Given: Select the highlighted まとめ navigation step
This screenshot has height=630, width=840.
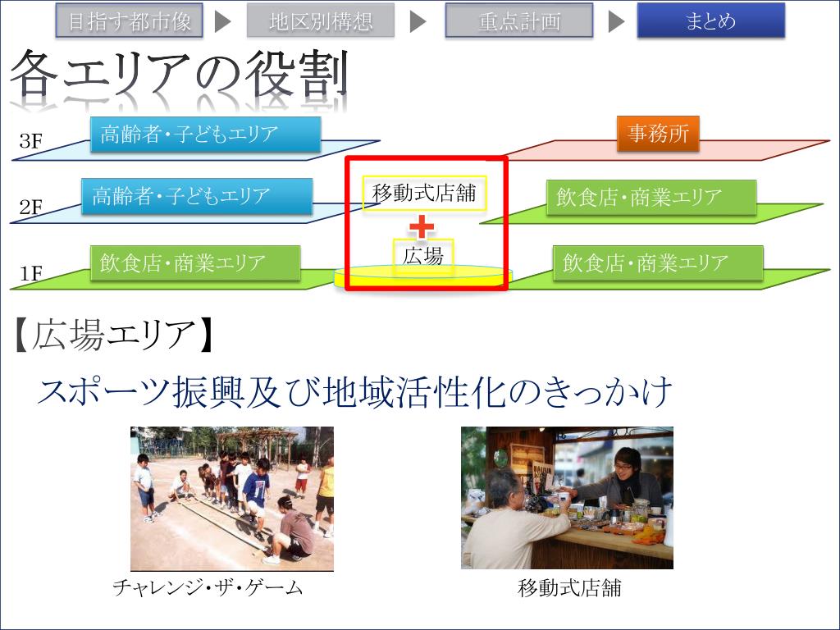Looking at the screenshot, I should point(711,21).
